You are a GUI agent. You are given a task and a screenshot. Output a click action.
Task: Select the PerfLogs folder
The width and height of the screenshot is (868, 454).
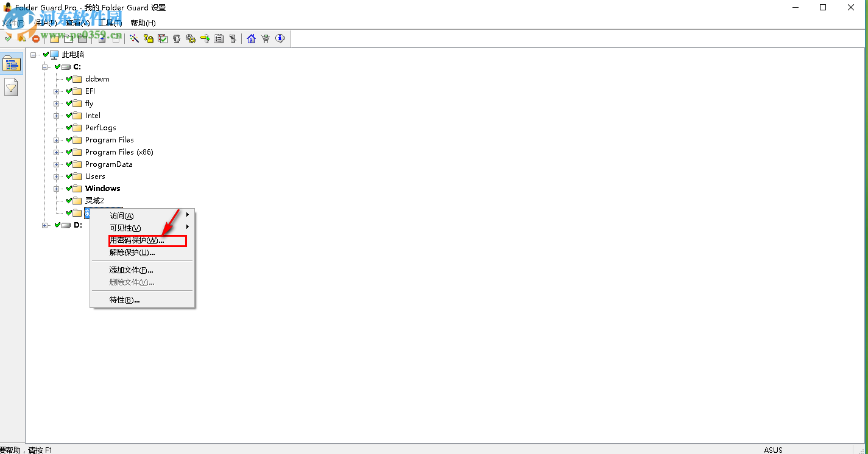click(101, 128)
